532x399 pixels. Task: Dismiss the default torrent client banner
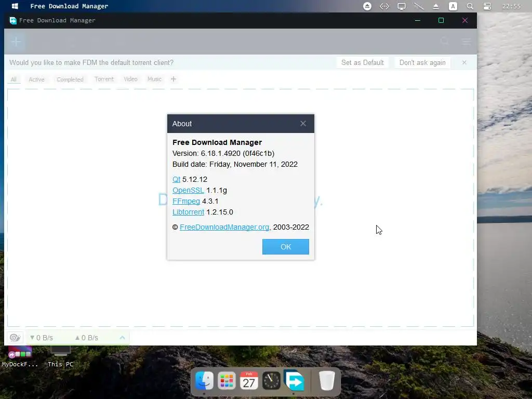click(x=464, y=62)
